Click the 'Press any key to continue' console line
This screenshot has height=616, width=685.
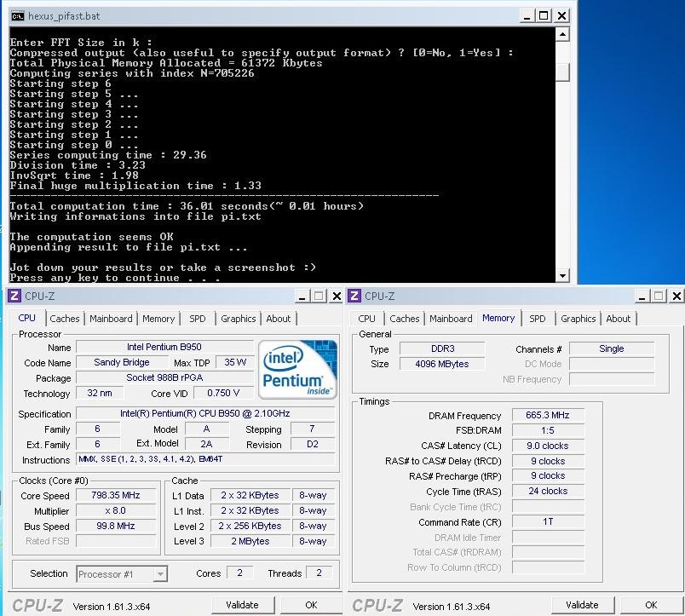click(114, 278)
